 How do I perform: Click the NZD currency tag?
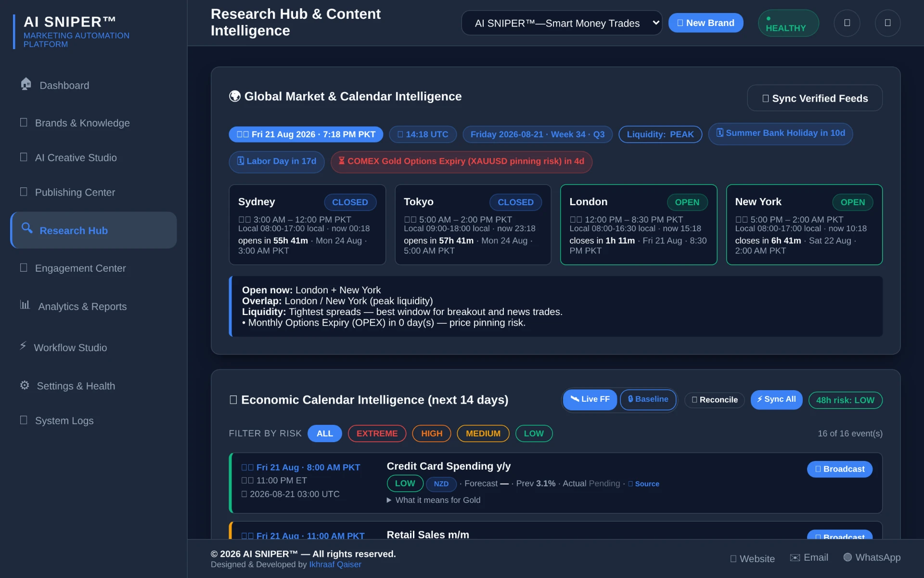point(441,484)
